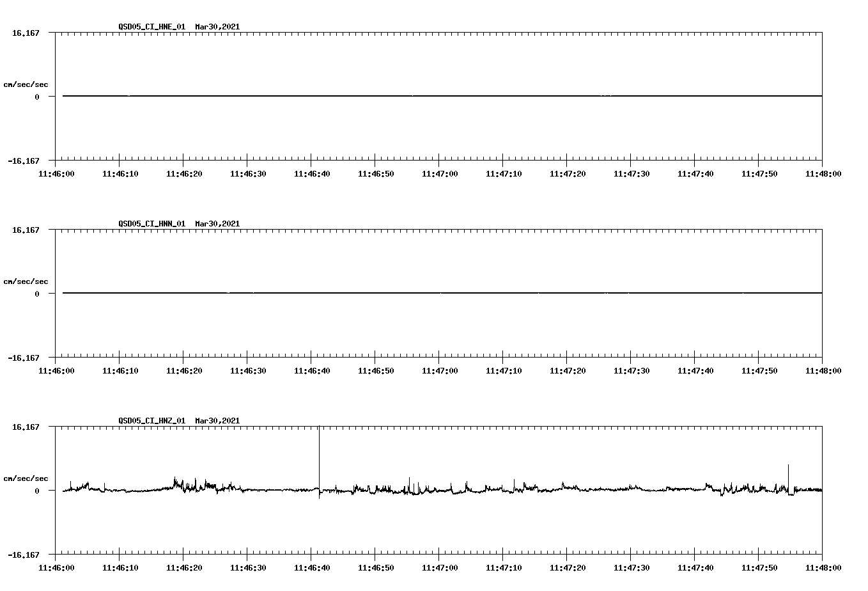This screenshot has height=591, width=868.
Task: Click the zero baseline of the HNN trace
Action: click(x=415, y=294)
